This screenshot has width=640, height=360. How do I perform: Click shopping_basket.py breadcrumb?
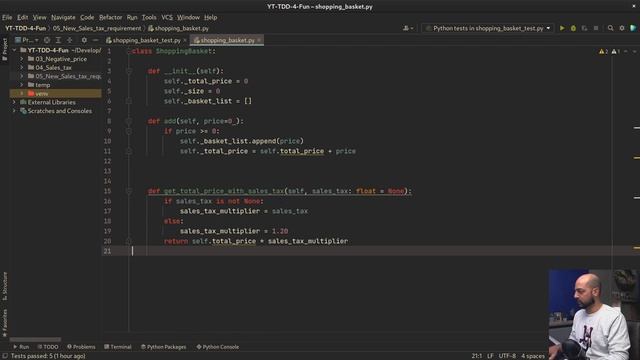[178, 28]
